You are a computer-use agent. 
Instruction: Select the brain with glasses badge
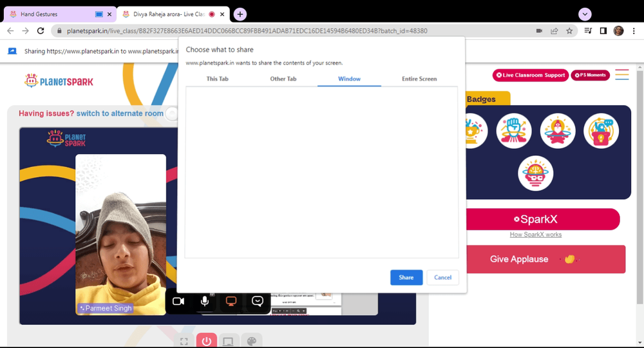pyautogui.click(x=536, y=173)
